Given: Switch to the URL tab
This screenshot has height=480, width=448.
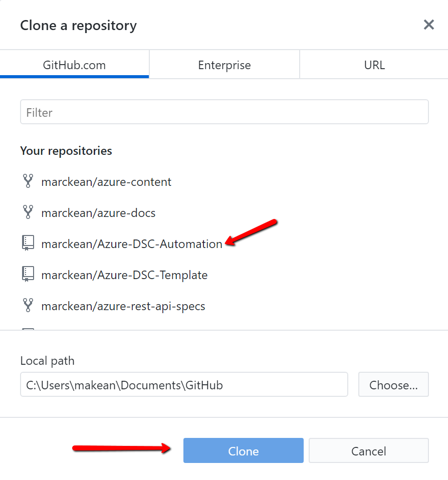Looking at the screenshot, I should coord(373,64).
